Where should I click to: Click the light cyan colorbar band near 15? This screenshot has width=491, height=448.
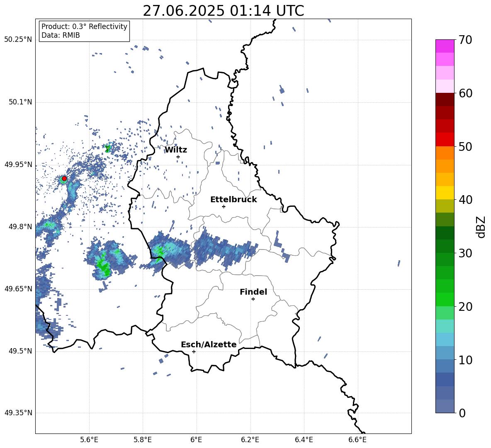(x=445, y=326)
